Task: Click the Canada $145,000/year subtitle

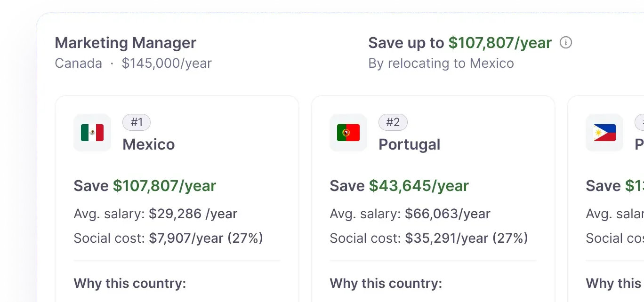Action: (133, 63)
